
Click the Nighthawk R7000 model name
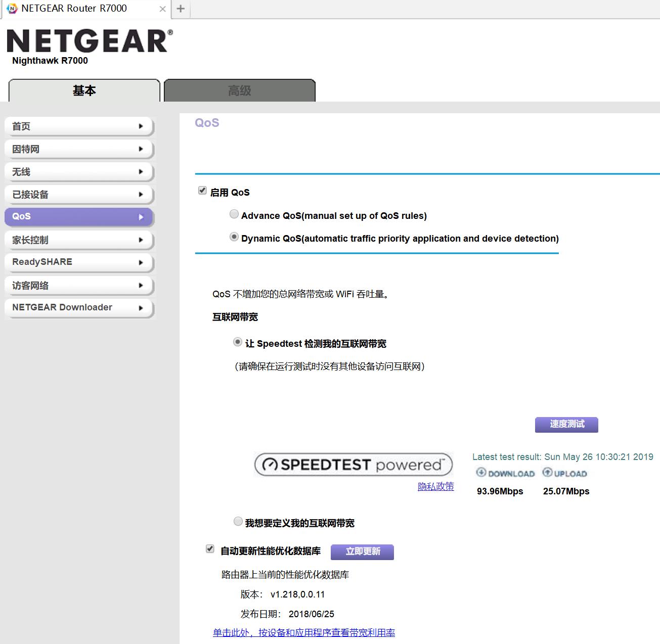[x=50, y=61]
